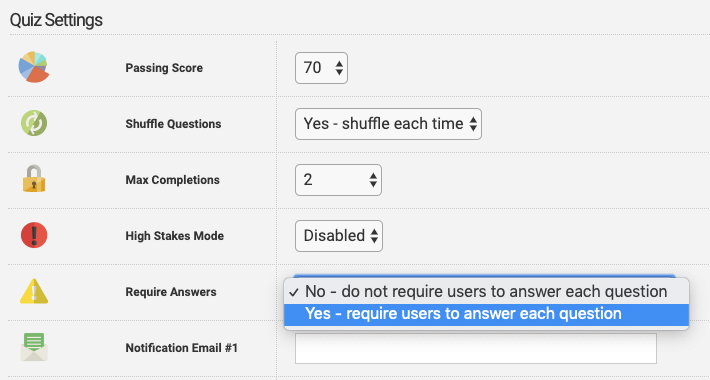Click the red High Stakes exclamation icon
This screenshot has height=380, width=710.
[34, 236]
